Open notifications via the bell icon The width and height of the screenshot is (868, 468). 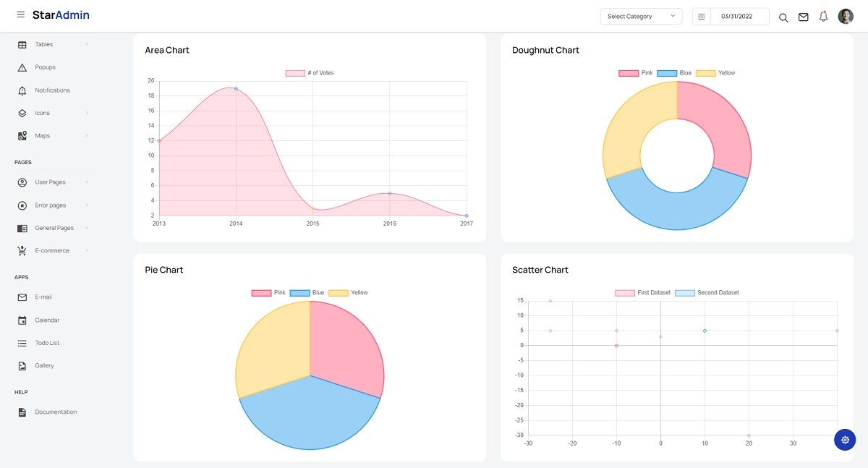[x=823, y=16]
